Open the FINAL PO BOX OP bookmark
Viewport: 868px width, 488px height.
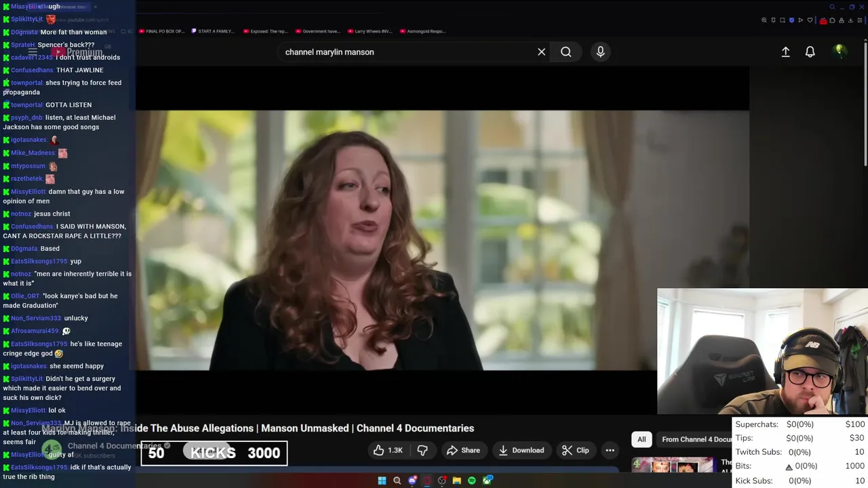tap(161, 31)
